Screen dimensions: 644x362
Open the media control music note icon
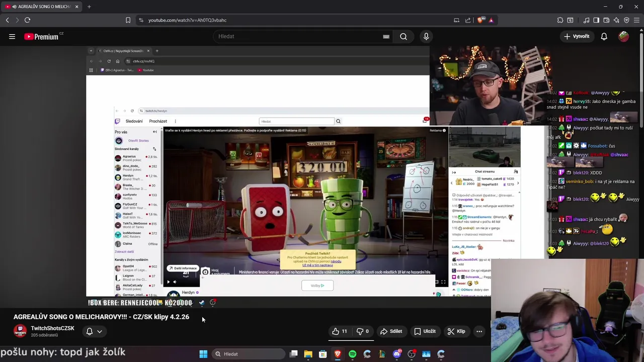[586, 20]
